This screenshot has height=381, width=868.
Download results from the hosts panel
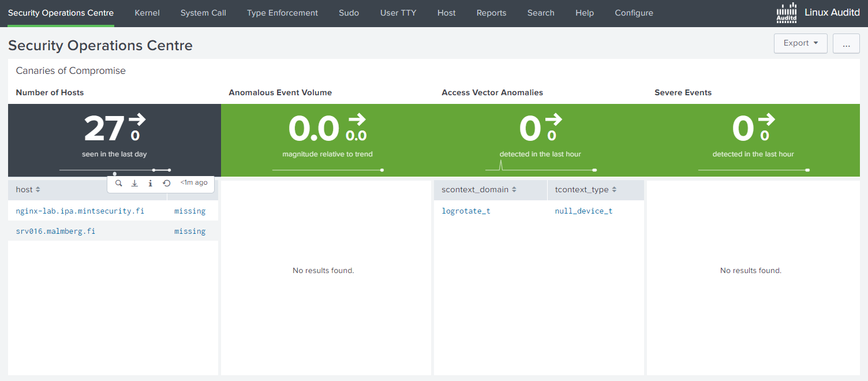[134, 182]
